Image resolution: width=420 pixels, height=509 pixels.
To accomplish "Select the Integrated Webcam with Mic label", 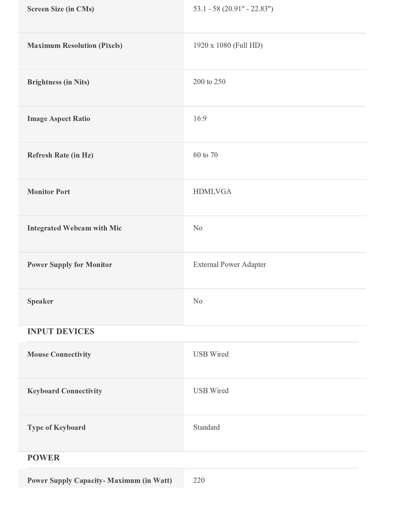I will tap(74, 228).
